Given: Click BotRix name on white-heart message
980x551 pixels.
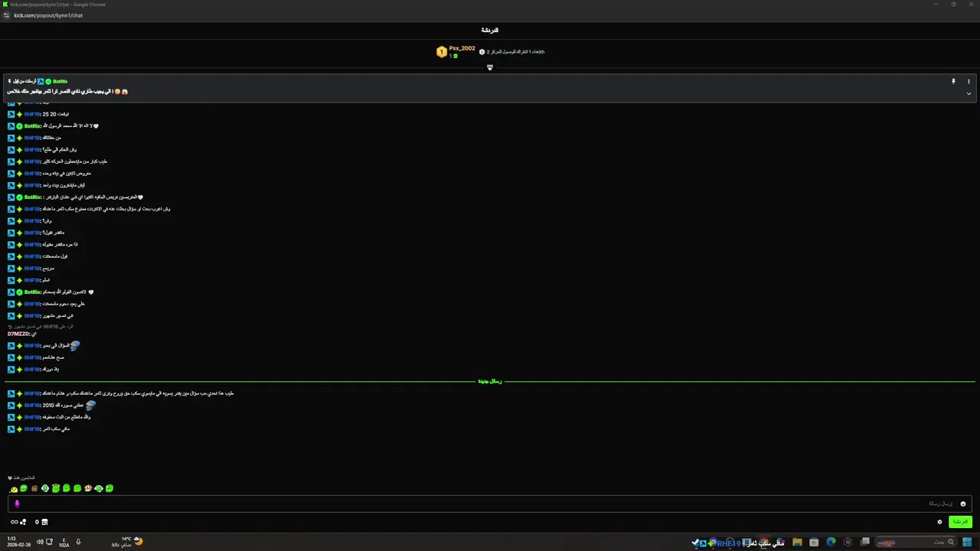Looking at the screenshot, I should tap(32, 292).
